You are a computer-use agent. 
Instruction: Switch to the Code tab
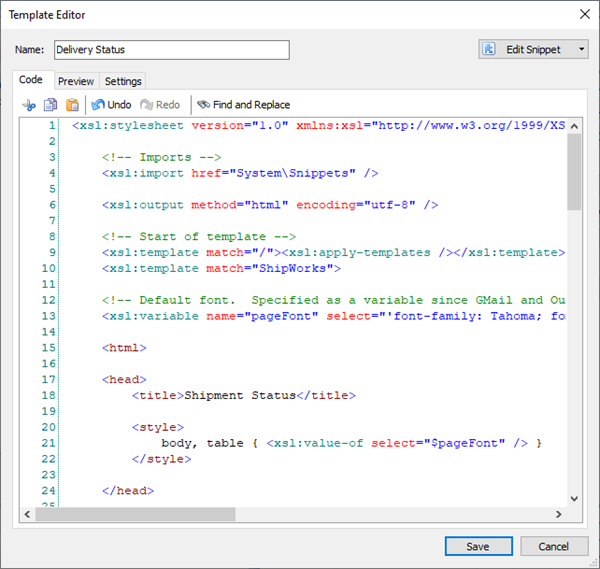tap(31, 80)
